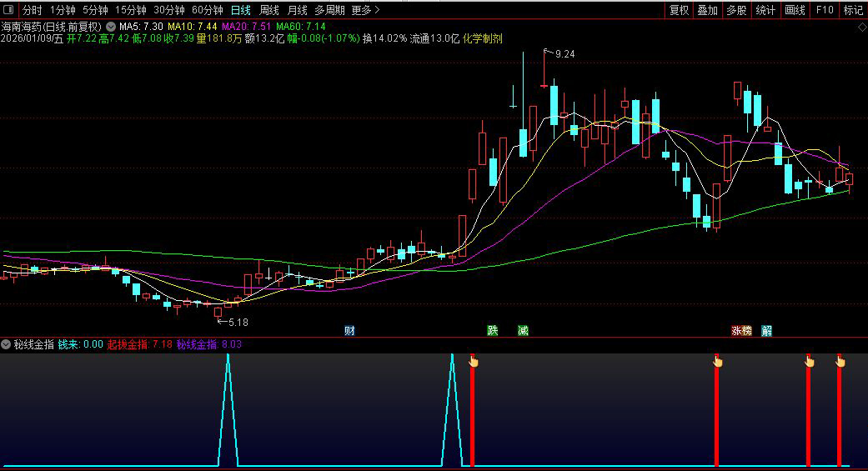Click the first pointing-hand signal icon
Image resolution: width=868 pixels, height=471 pixels.
pyautogui.click(x=474, y=361)
